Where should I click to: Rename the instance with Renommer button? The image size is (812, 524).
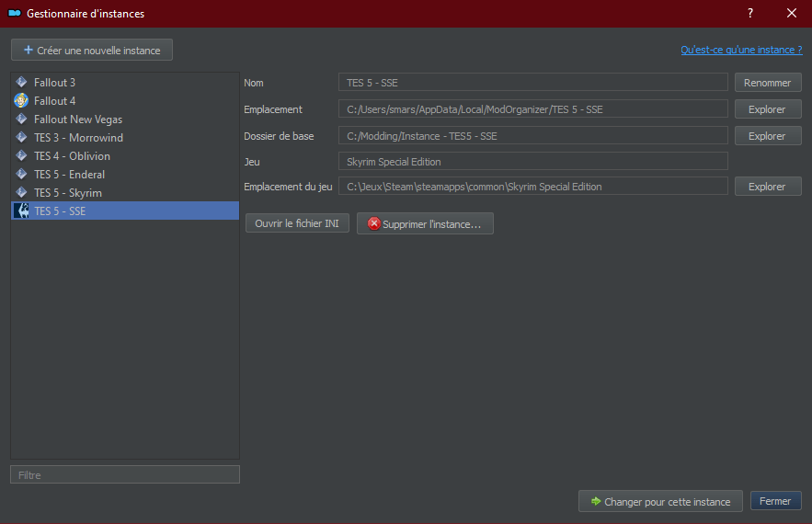tap(768, 83)
